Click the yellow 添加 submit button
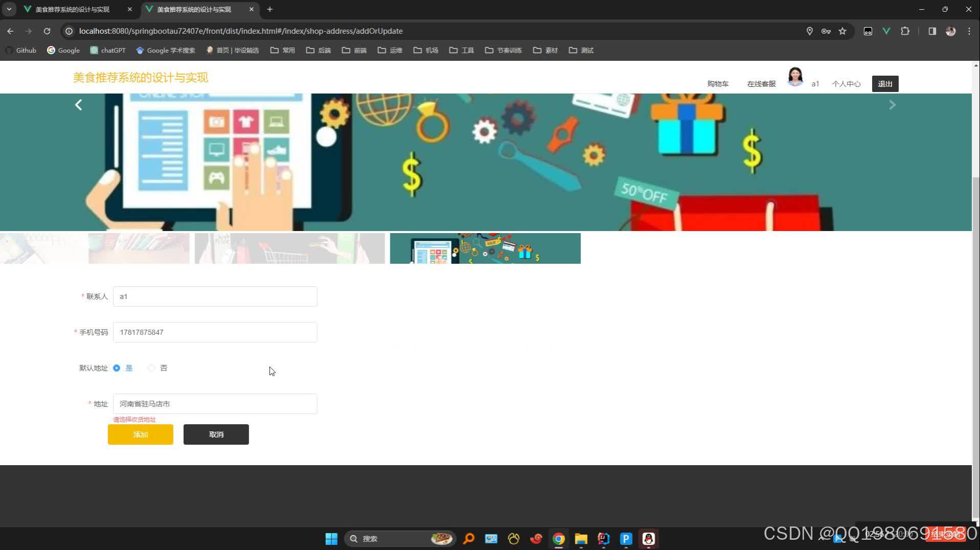The height and width of the screenshot is (550, 980). coord(140,434)
